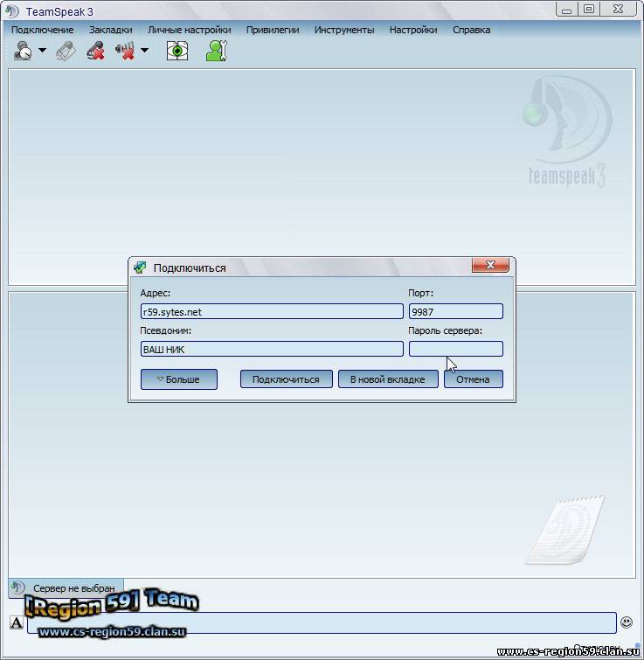Open the Подключение menu
Screen dimensions: 644x660
pos(43,30)
